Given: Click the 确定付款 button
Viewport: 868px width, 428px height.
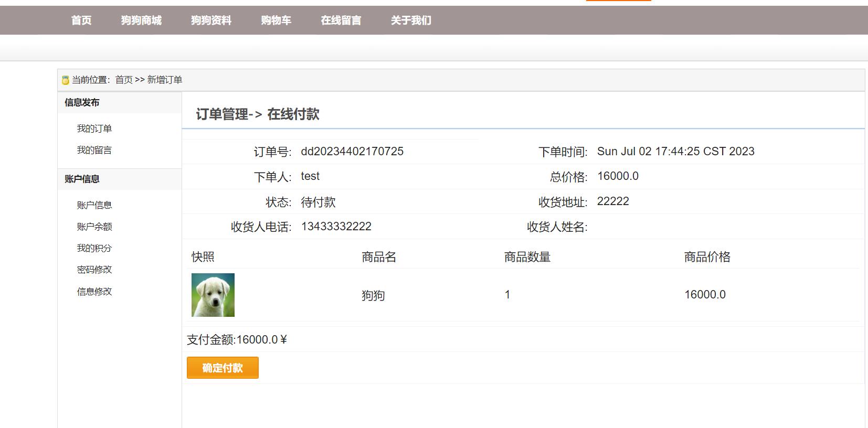Looking at the screenshot, I should [223, 368].
